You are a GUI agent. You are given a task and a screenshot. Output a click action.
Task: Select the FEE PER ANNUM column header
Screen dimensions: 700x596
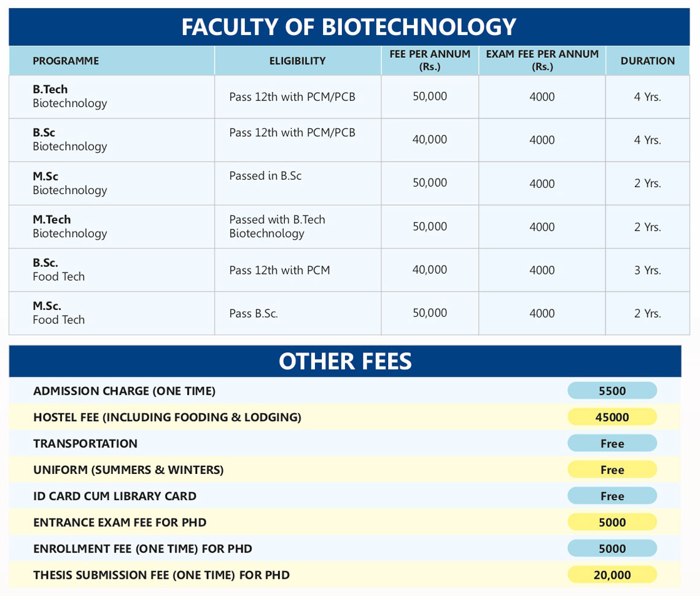pos(430,60)
